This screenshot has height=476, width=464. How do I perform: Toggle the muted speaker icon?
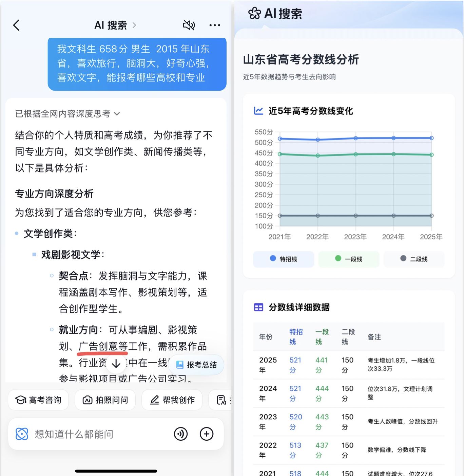tap(189, 25)
